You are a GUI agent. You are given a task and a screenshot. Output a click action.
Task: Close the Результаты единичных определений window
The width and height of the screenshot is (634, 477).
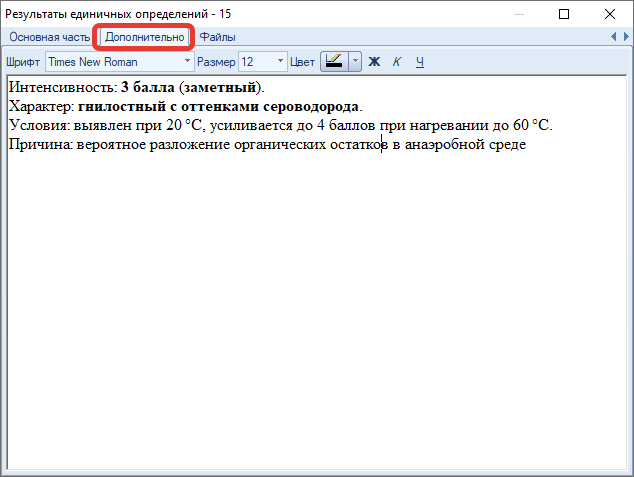tap(610, 14)
